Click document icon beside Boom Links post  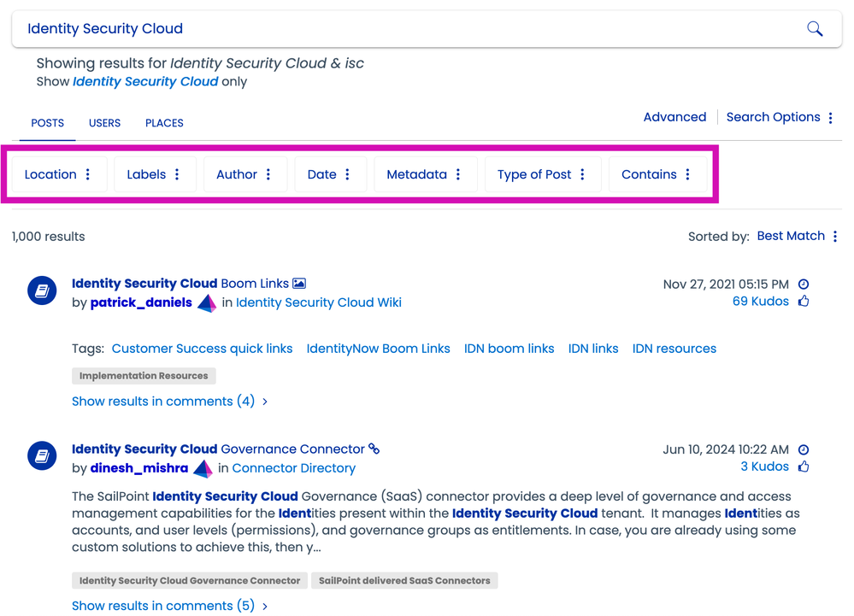[x=42, y=291]
